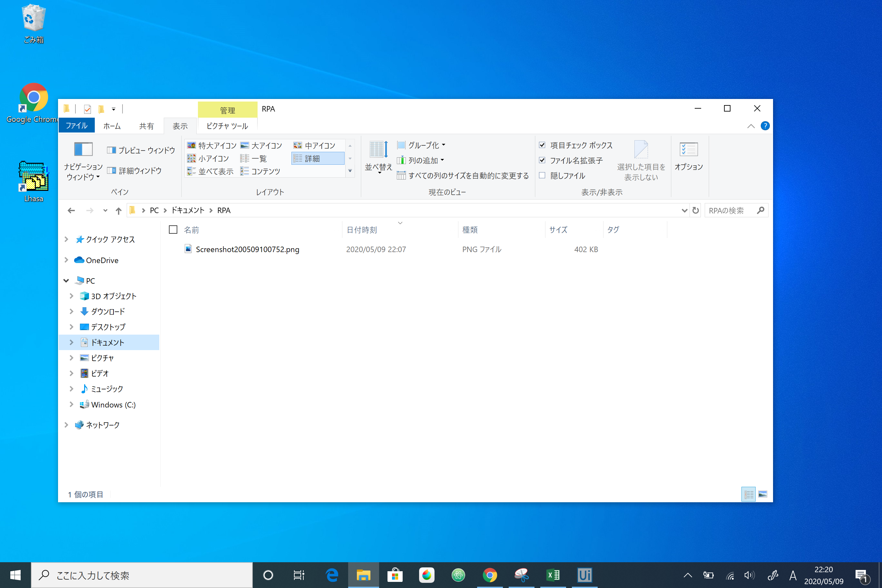The image size is (882, 588).
Task: Toggle the プレビュー ウィンドウ pane button
Action: [x=141, y=150]
